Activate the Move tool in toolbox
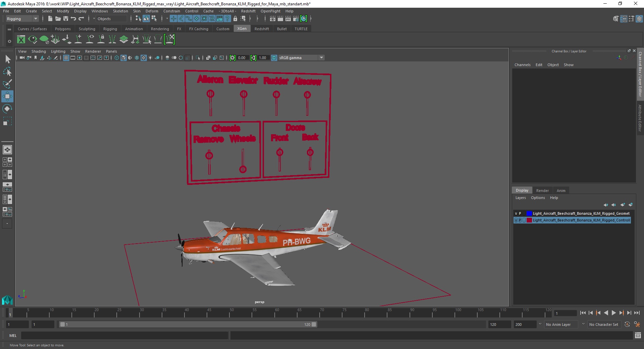The width and height of the screenshot is (644, 349). click(7, 96)
